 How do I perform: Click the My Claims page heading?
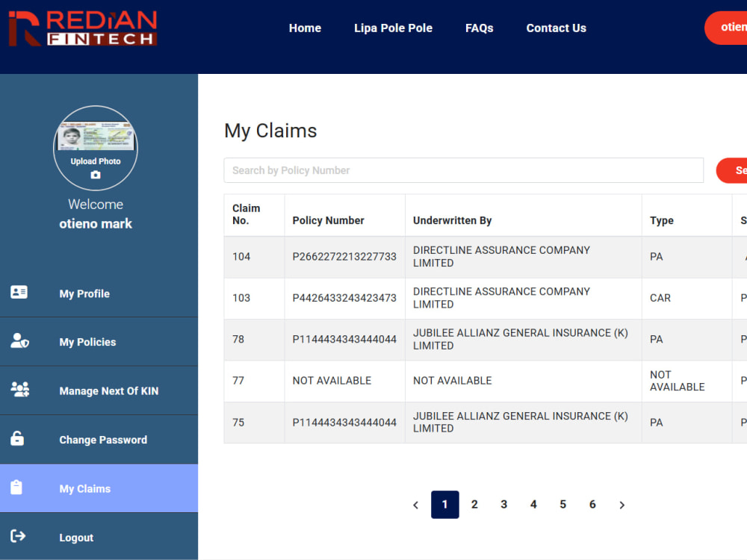tap(270, 131)
